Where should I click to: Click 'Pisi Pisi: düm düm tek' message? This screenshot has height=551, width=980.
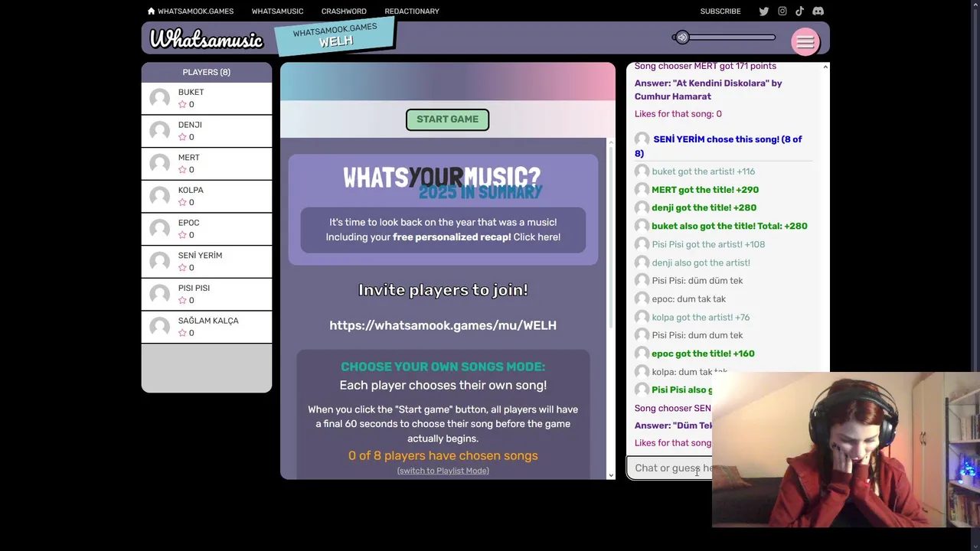697,281
